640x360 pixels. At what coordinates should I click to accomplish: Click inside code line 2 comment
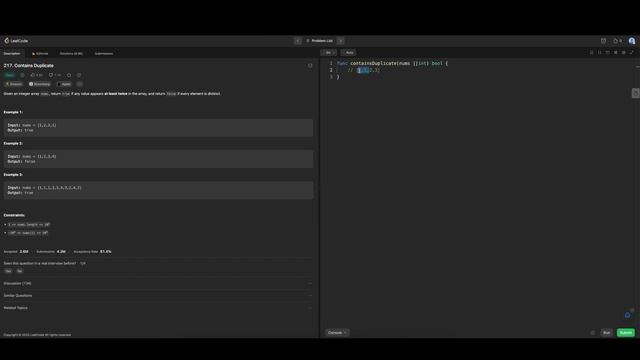(x=364, y=70)
